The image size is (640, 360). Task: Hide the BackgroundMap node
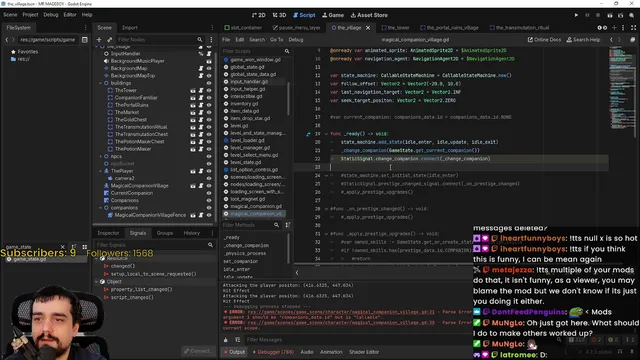point(209,68)
